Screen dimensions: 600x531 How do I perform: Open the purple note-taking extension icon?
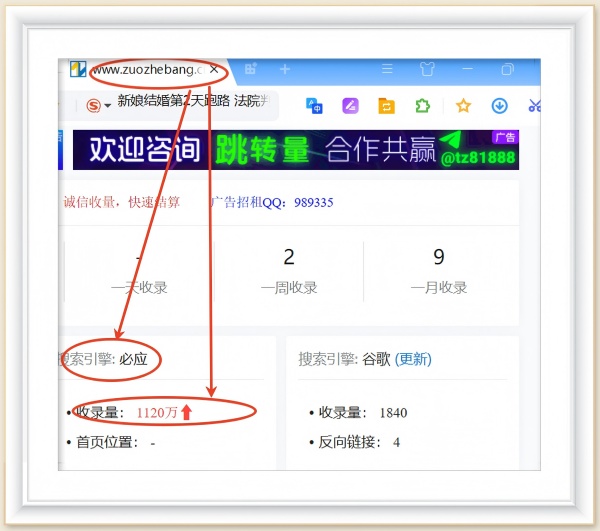click(350, 105)
